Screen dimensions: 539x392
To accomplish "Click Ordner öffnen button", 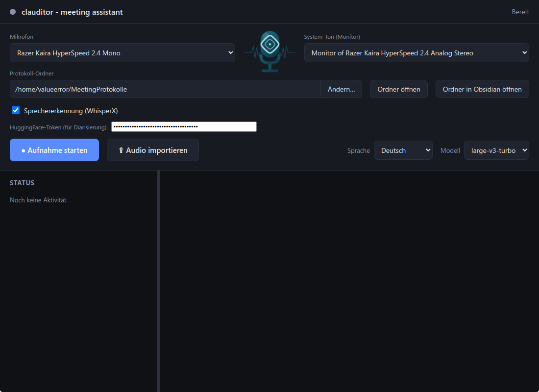I will tap(399, 89).
